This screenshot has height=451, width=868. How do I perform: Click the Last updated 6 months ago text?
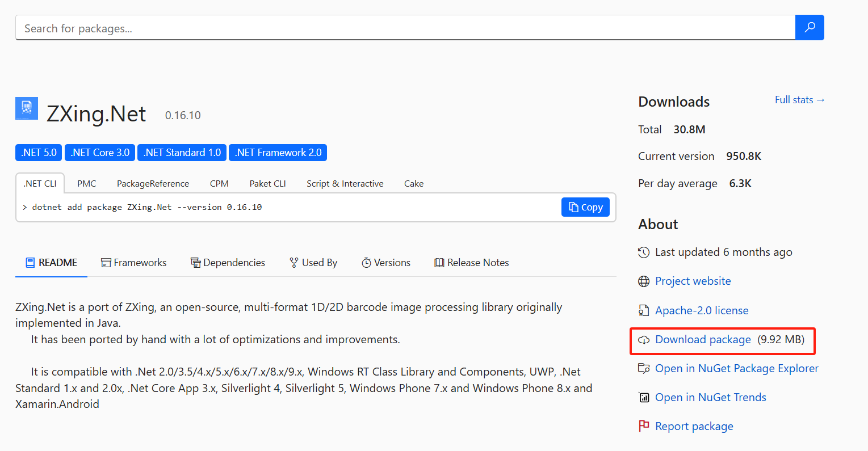(x=724, y=252)
